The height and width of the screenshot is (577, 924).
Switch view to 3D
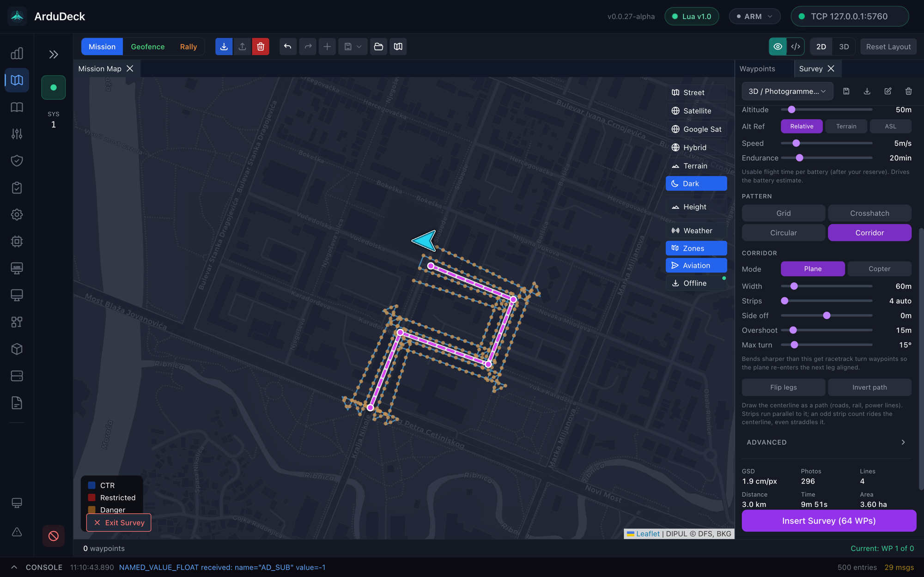coord(844,47)
